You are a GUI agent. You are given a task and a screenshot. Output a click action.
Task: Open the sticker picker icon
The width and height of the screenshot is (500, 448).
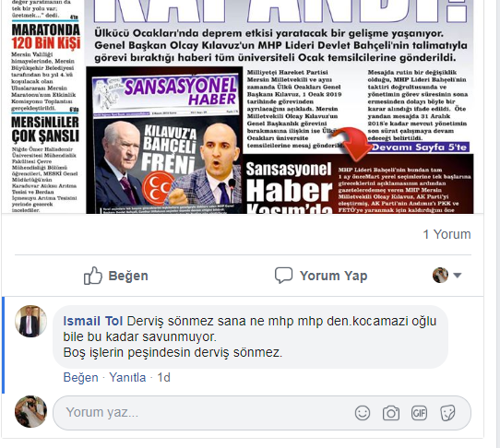click(x=447, y=413)
